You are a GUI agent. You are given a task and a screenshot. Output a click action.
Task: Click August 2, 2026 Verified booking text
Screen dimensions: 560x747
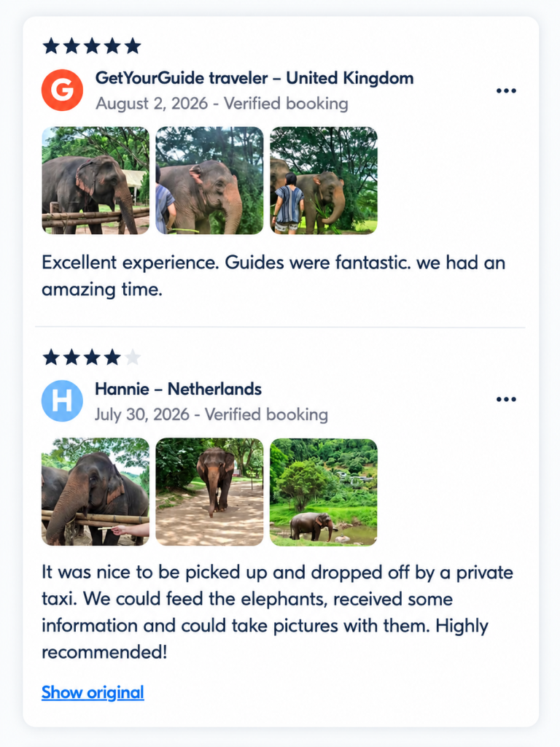coord(222,104)
